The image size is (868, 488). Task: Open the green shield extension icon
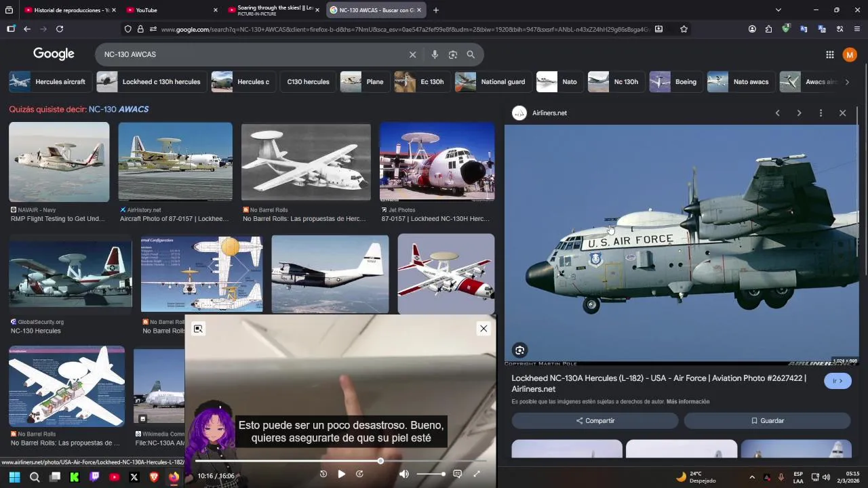pos(786,29)
